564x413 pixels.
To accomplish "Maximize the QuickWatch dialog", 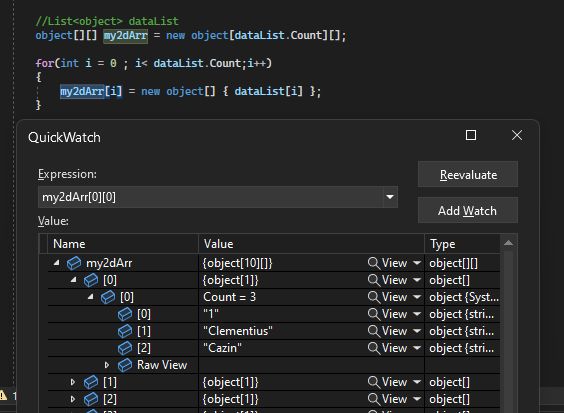I will tap(471, 135).
